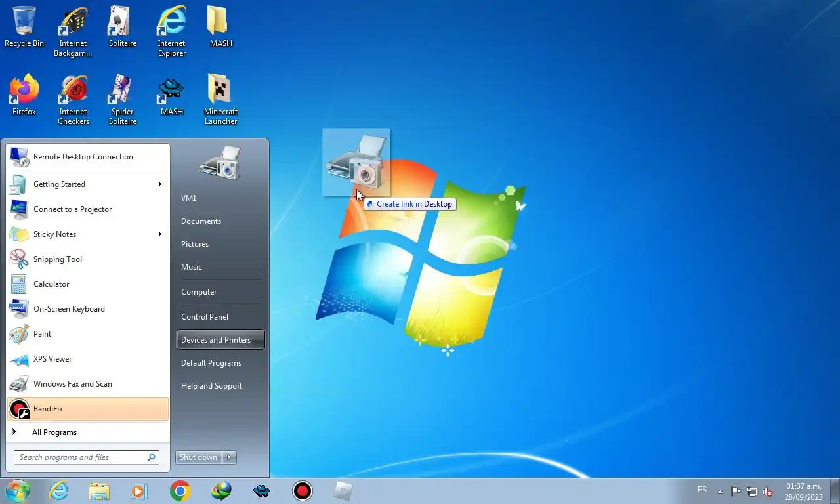Click the Shut down button
Viewport: 840px width, 504px height.
(199, 457)
